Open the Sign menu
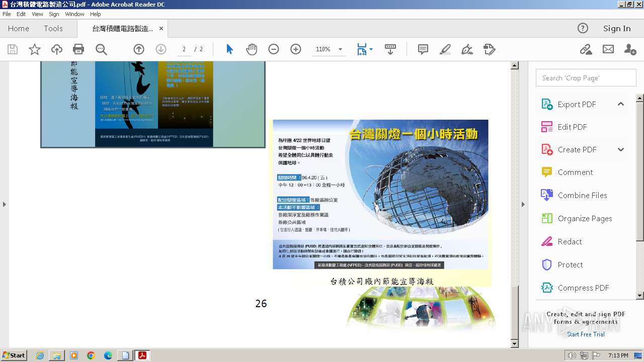Viewport: 644px width, 362px height. point(54,14)
